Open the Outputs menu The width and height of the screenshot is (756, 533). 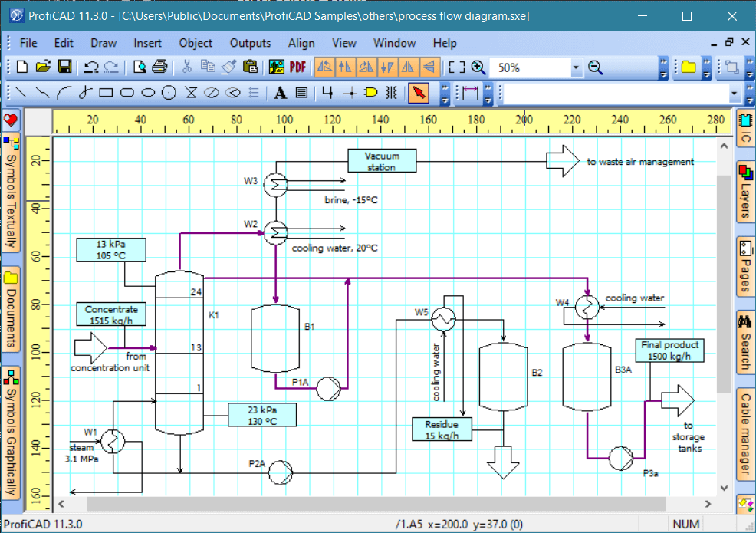tap(250, 43)
